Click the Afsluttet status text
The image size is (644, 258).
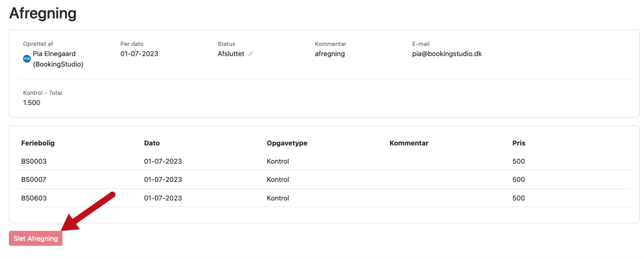[231, 54]
